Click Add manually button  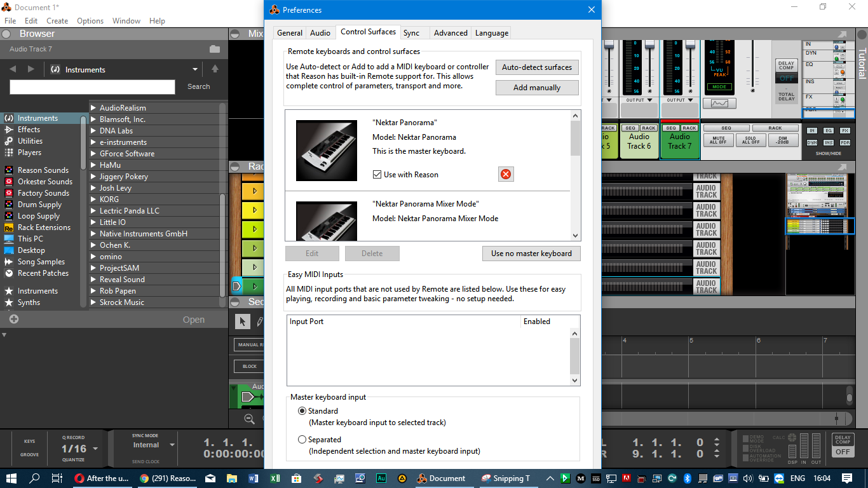tap(537, 88)
